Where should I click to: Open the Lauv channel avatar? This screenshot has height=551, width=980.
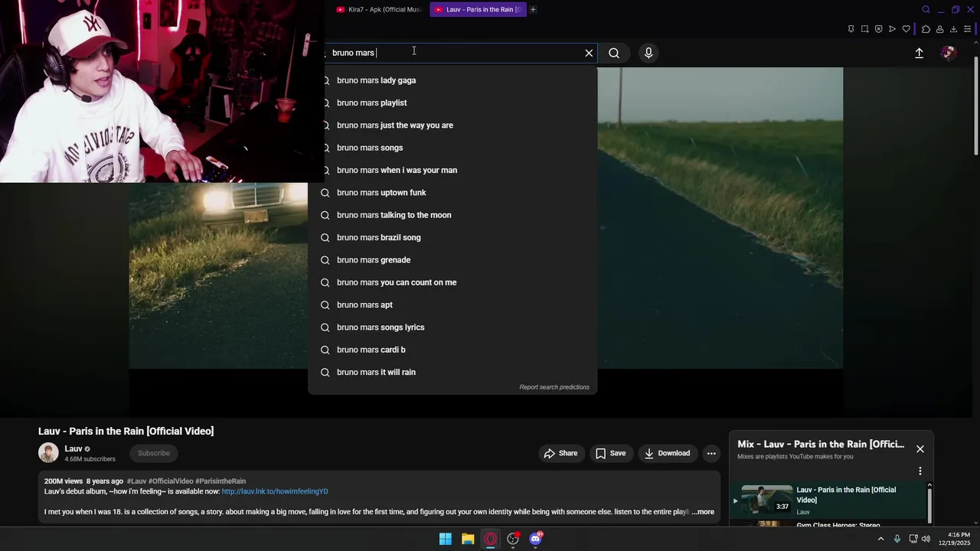(48, 453)
